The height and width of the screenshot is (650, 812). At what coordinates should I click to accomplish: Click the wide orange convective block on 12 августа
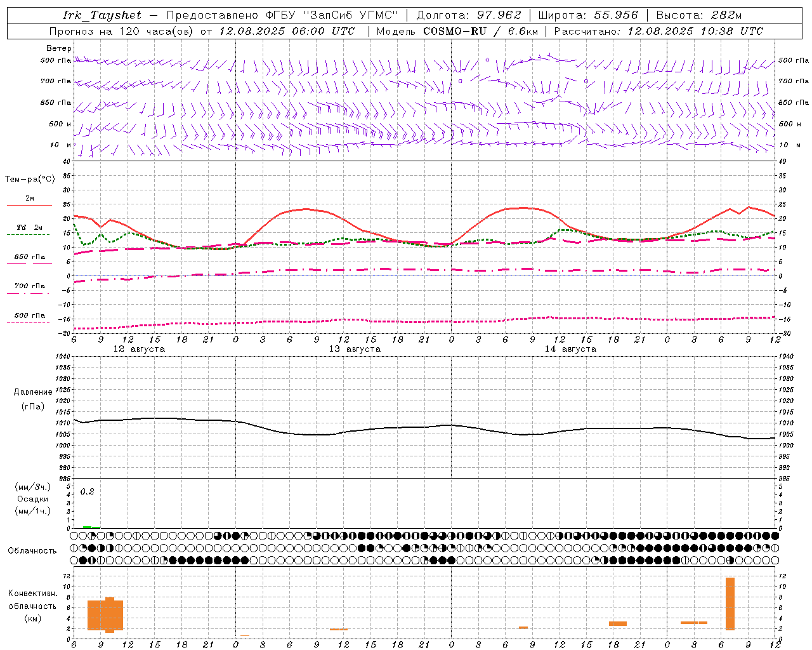[105, 615]
